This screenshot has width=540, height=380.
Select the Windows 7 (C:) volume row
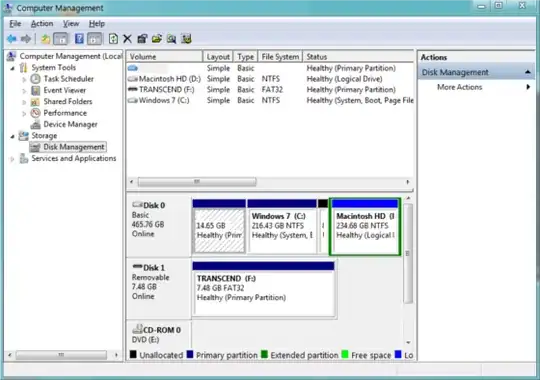pos(270,100)
